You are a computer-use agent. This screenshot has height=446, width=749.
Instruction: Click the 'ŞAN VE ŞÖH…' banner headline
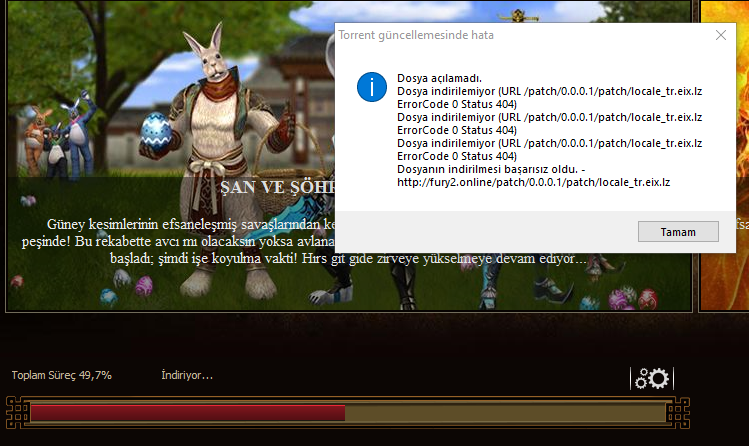tap(277, 187)
